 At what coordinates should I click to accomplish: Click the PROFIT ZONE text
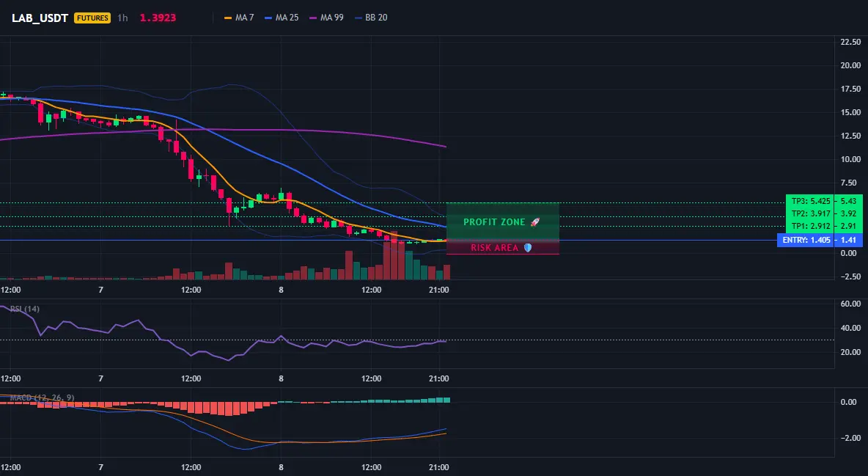coord(494,221)
